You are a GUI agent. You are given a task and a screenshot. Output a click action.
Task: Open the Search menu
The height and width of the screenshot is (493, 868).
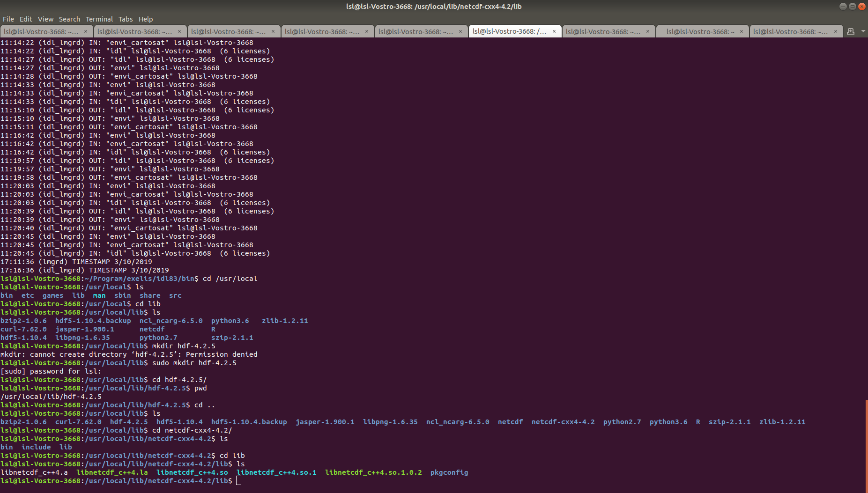(69, 19)
